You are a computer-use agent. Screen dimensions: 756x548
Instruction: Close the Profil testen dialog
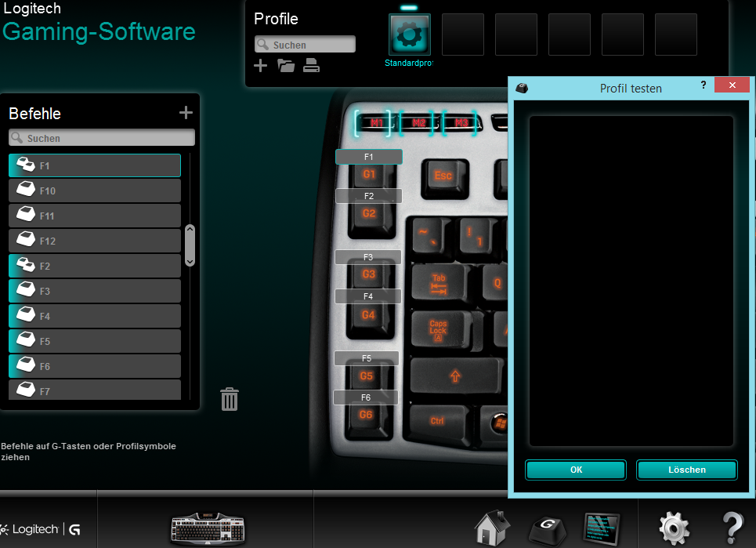732,85
